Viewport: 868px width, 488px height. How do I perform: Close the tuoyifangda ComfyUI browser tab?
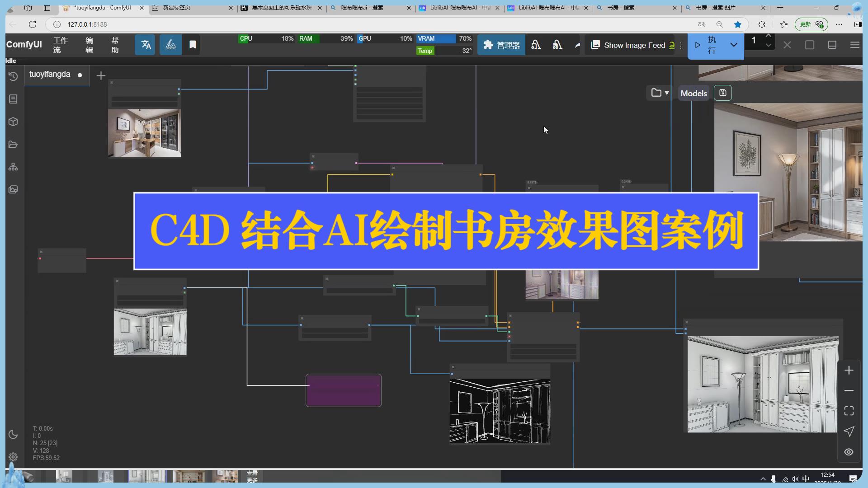pyautogui.click(x=142, y=8)
